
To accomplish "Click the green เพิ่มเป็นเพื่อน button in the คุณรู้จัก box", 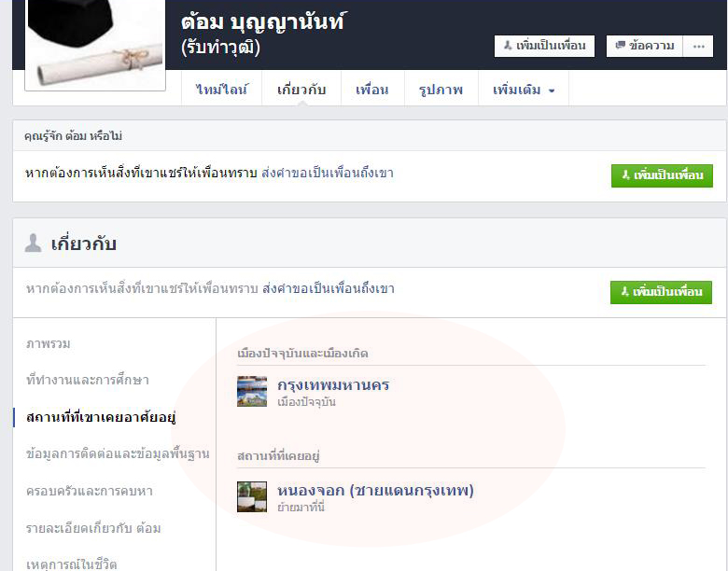I will [662, 175].
